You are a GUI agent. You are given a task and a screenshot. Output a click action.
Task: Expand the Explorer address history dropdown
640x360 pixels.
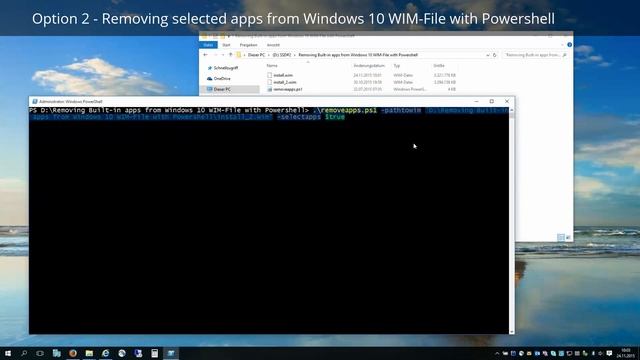[488, 55]
